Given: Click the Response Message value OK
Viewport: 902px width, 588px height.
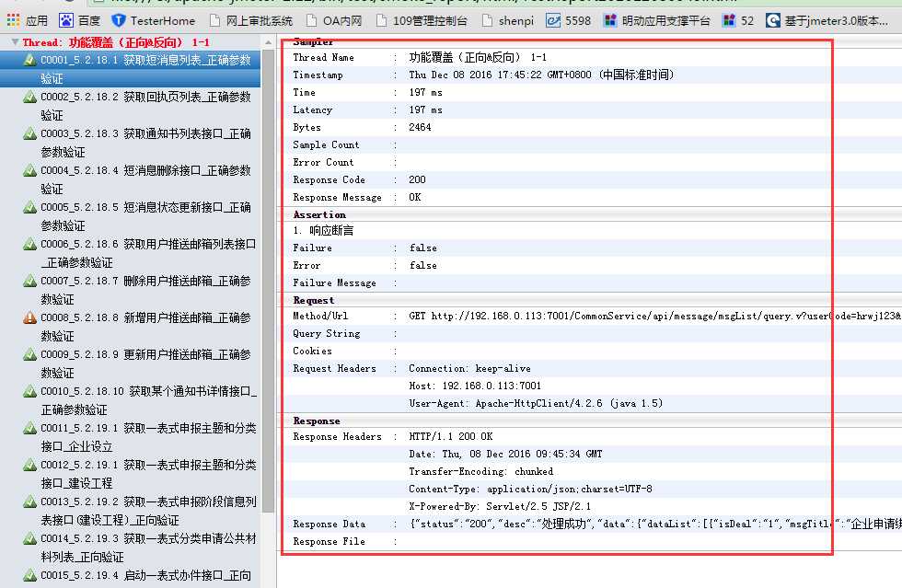Looking at the screenshot, I should point(415,197).
